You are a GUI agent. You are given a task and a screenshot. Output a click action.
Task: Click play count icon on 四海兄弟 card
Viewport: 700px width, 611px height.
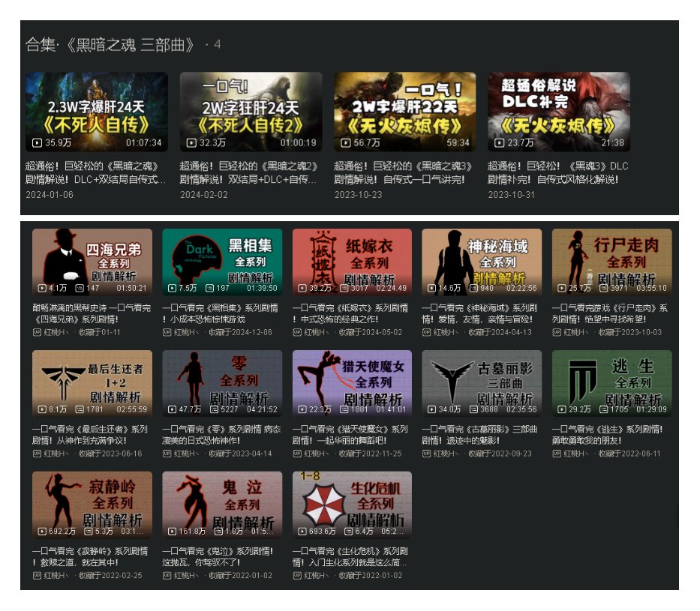pyautogui.click(x=42, y=288)
